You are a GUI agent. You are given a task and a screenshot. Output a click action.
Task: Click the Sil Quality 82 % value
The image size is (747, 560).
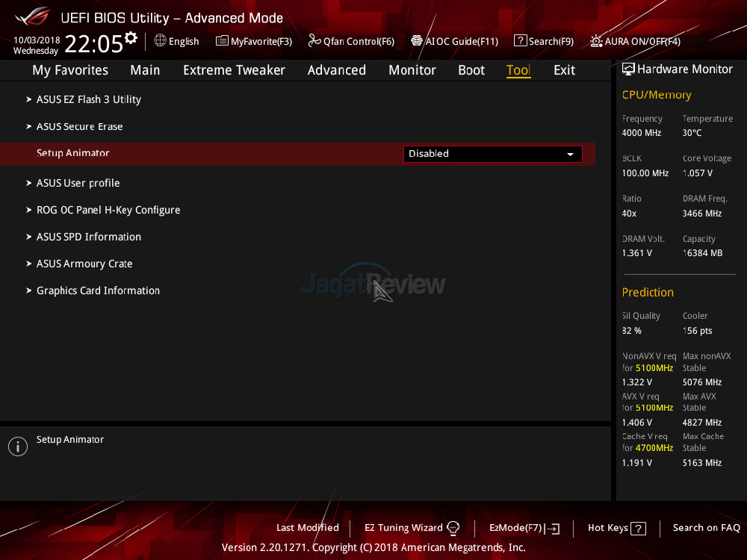tap(632, 331)
